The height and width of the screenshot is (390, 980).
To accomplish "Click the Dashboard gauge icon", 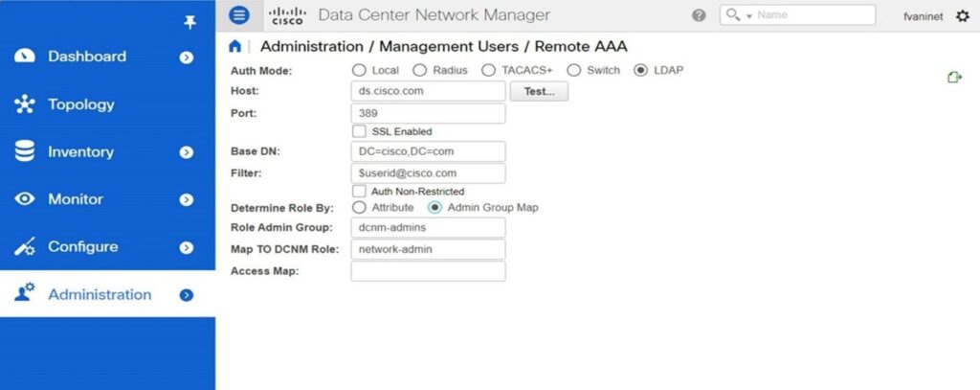I will tap(24, 56).
